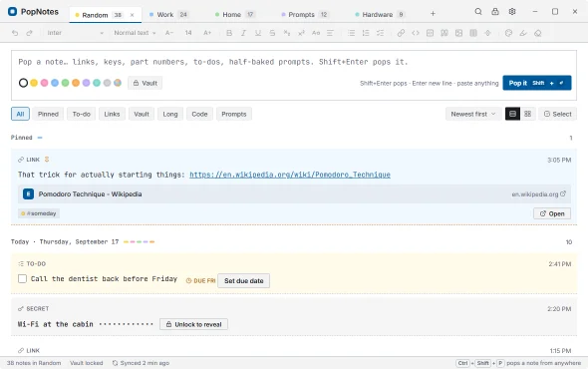Apply bold formatting
This screenshot has height=369, width=588.
click(x=229, y=33)
